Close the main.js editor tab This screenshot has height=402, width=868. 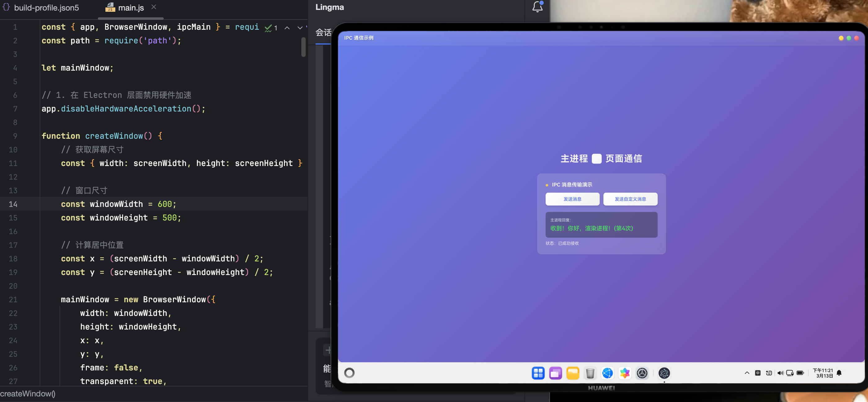point(154,7)
